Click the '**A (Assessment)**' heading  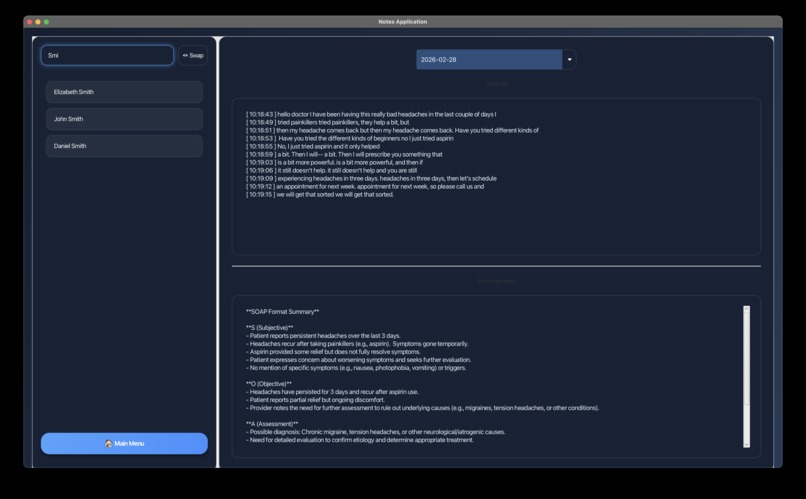tap(272, 424)
